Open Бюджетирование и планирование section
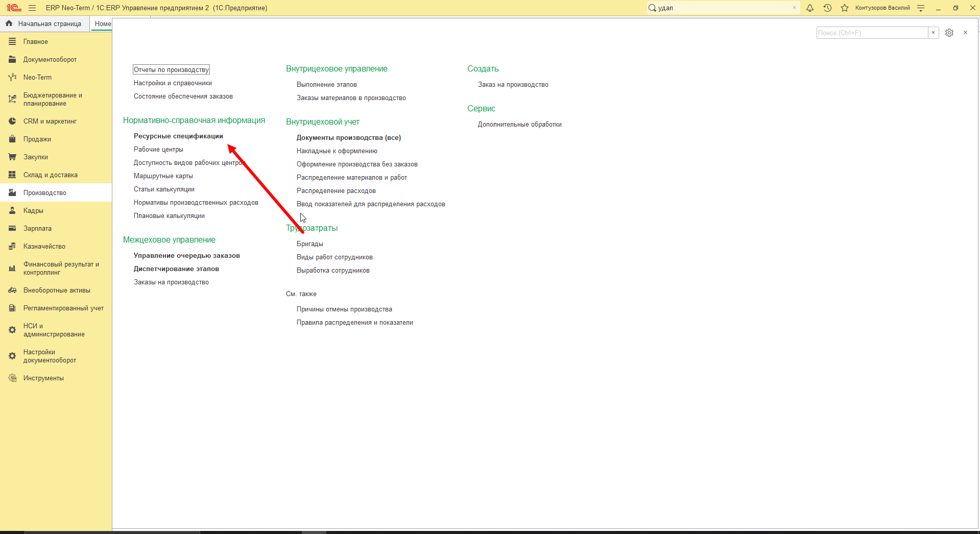Screen dimensions: 980x534 click(x=56, y=100)
